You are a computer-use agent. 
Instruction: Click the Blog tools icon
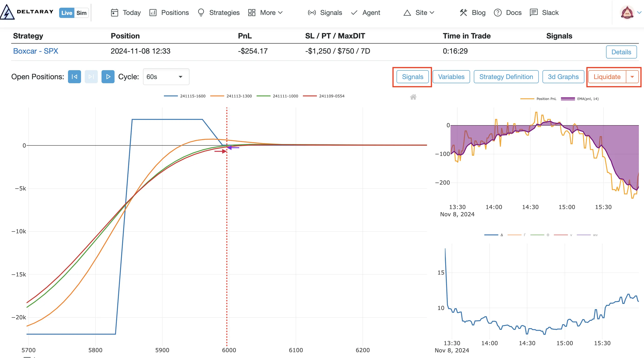(463, 13)
